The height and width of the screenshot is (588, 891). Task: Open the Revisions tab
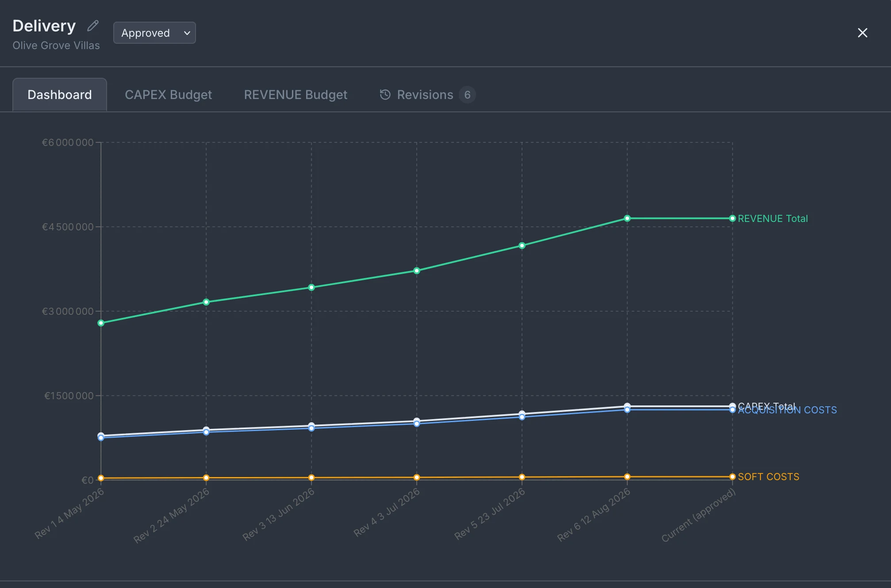(427, 95)
